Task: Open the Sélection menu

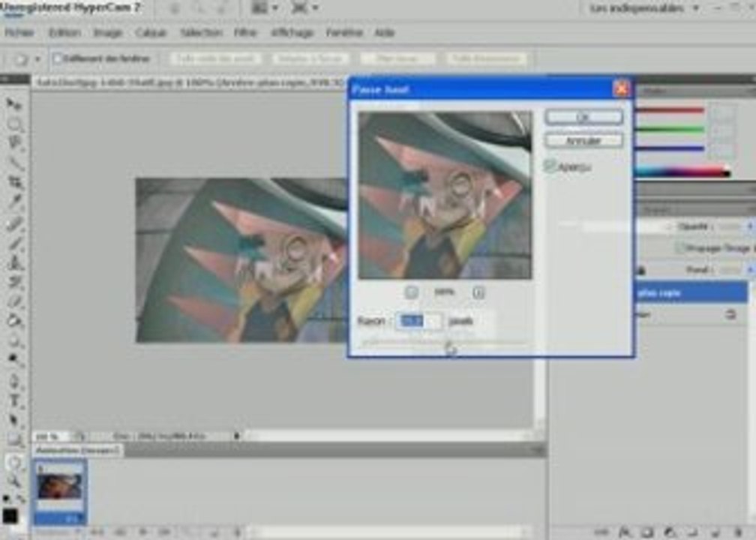Action: pyautogui.click(x=201, y=33)
